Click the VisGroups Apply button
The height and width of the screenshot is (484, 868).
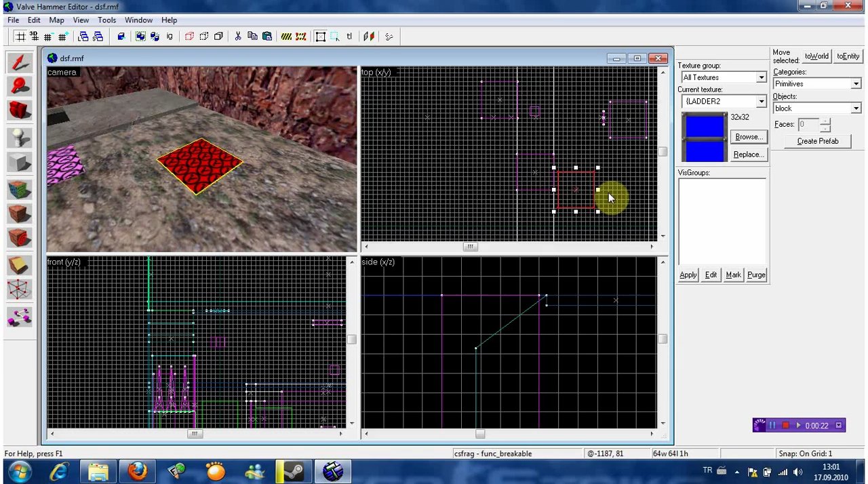(x=688, y=275)
